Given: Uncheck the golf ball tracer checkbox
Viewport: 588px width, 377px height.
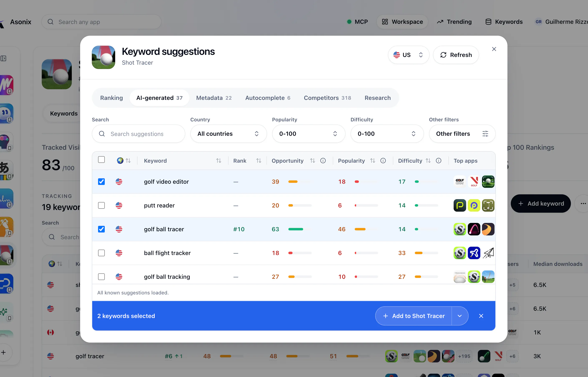Looking at the screenshot, I should [x=101, y=229].
